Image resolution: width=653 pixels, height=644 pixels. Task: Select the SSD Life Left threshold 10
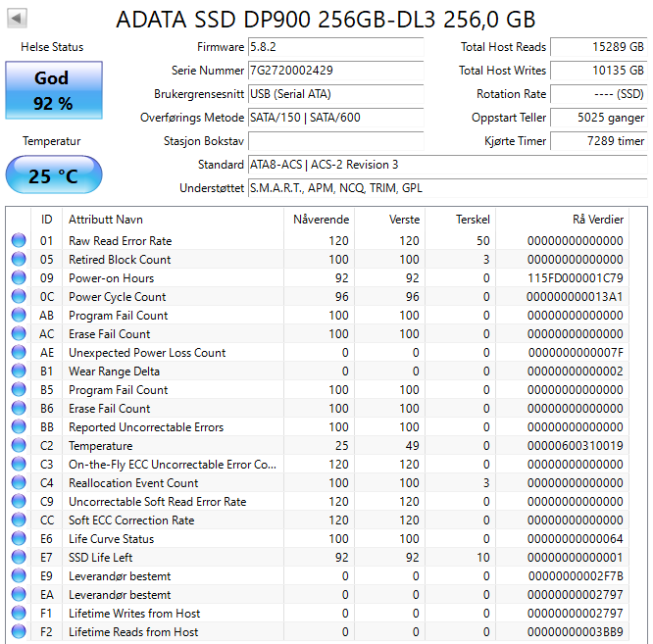point(483,558)
